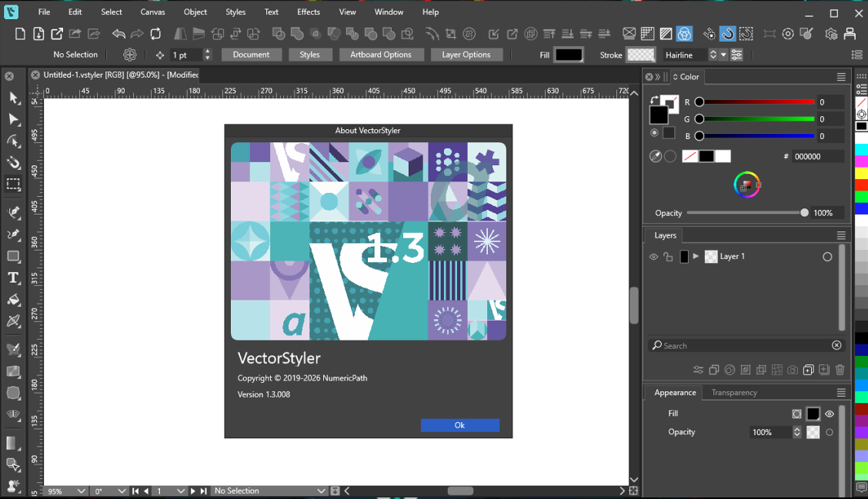Select the Artboard tool with dashed rectangle
Image resolution: width=868 pixels, height=499 pixels.
point(13,185)
